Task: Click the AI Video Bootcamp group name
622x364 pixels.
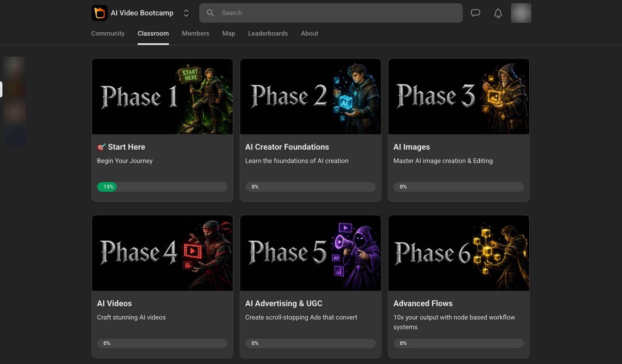Action: (x=142, y=13)
